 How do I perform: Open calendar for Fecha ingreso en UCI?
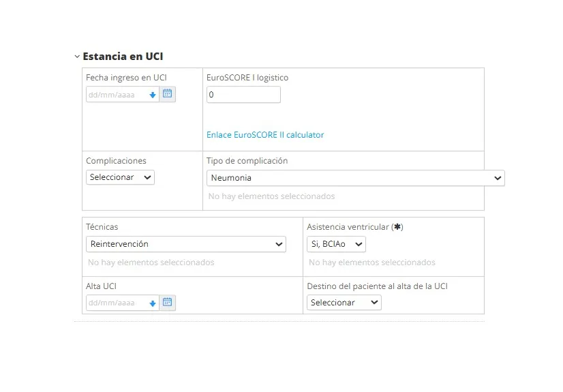pos(167,94)
